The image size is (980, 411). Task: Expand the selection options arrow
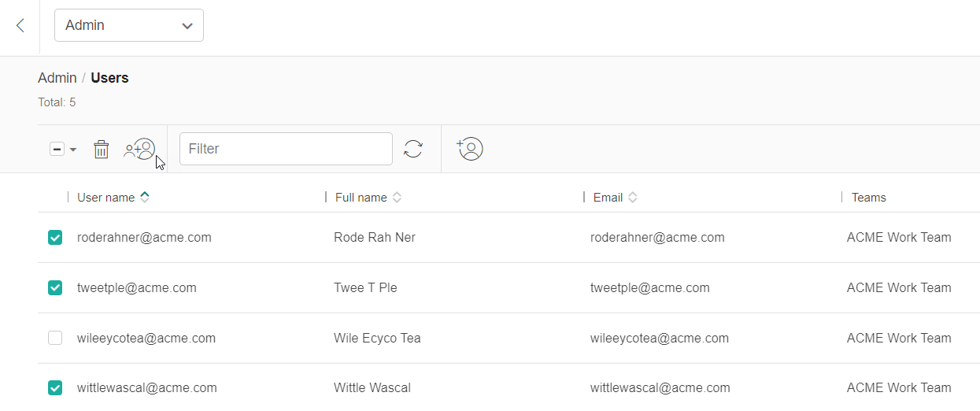pos(73,150)
